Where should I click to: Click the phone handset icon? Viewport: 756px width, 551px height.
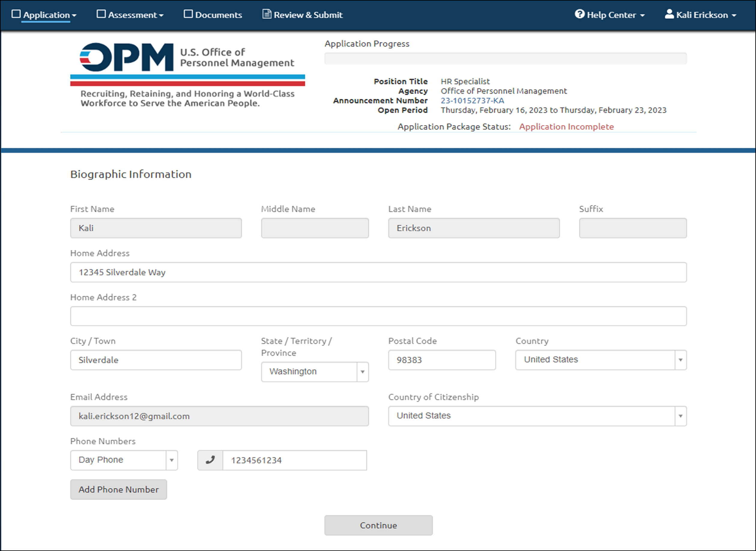(x=210, y=460)
